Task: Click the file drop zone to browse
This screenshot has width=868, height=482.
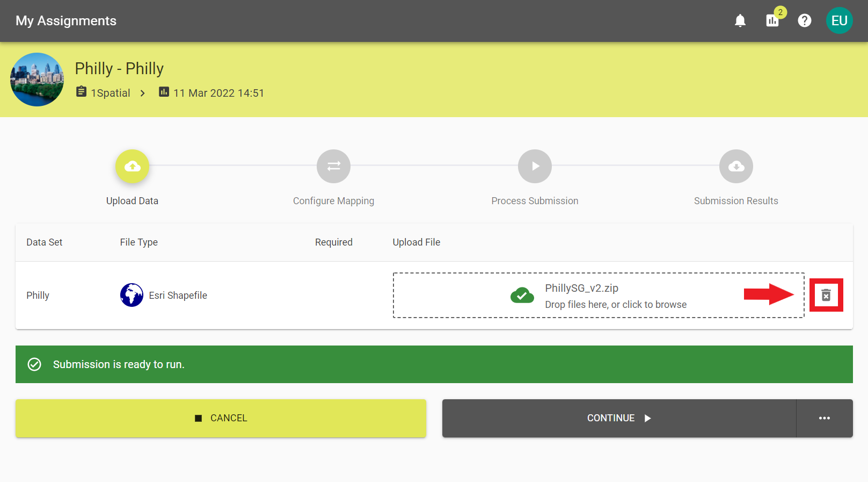Action: pos(599,295)
